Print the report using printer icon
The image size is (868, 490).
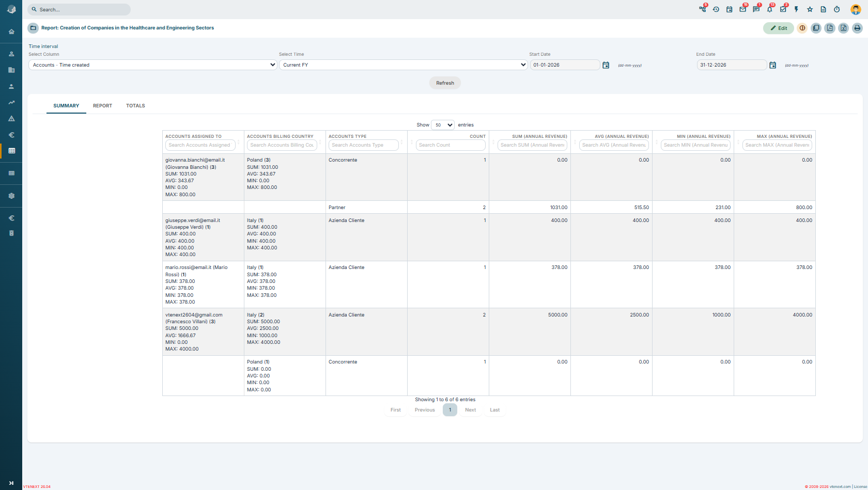[857, 28]
